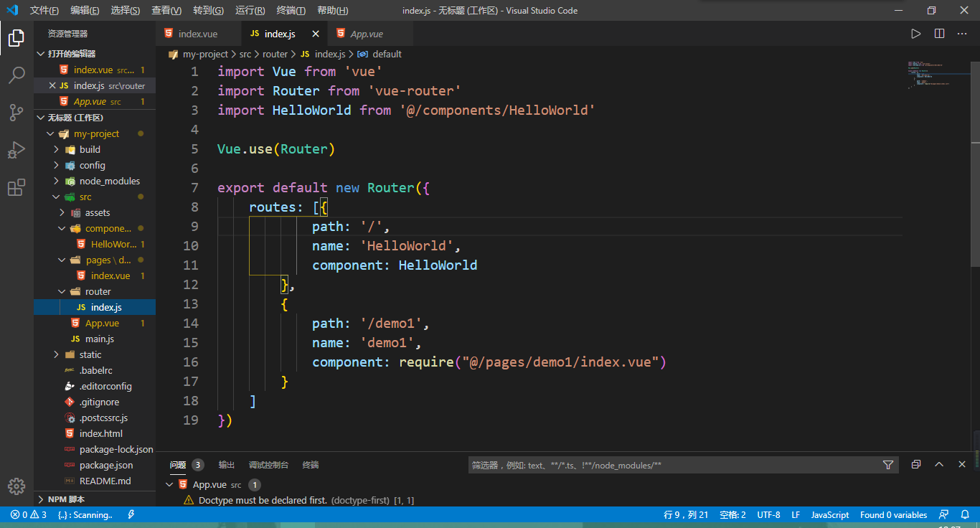Collapse the open editors section
The width and height of the screenshot is (980, 528).
click(41, 54)
